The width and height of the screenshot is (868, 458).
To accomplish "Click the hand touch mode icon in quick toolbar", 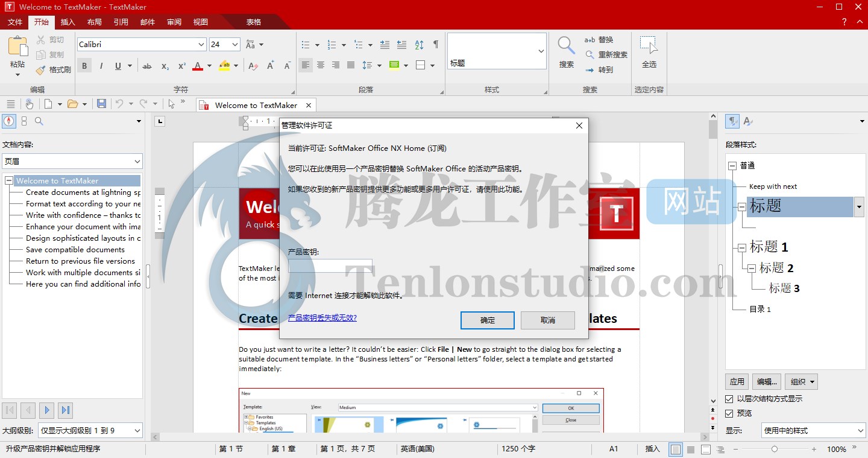I will point(29,104).
